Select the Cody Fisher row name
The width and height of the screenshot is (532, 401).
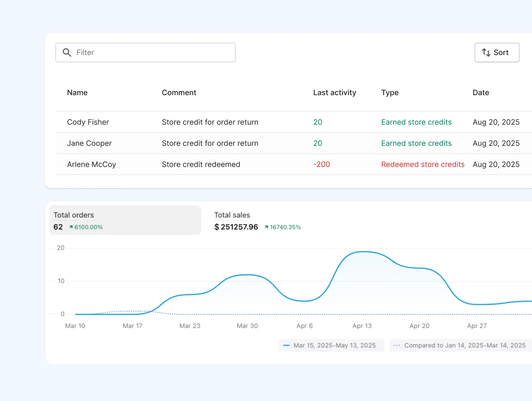88,122
